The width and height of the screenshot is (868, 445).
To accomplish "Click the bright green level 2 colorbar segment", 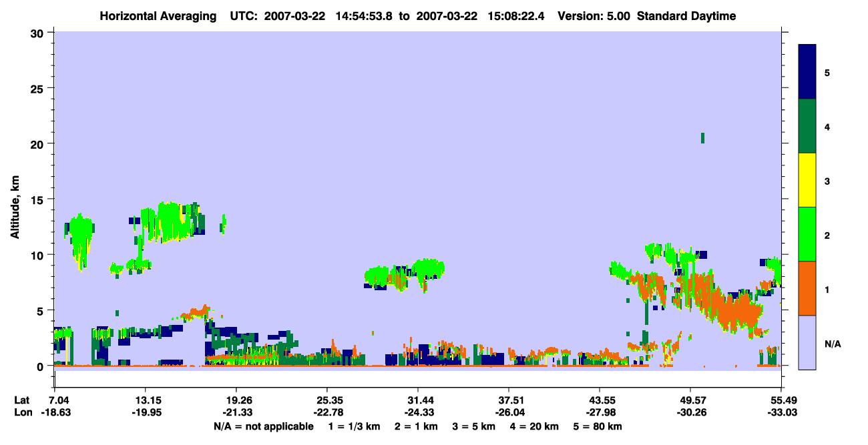I will tap(807, 234).
